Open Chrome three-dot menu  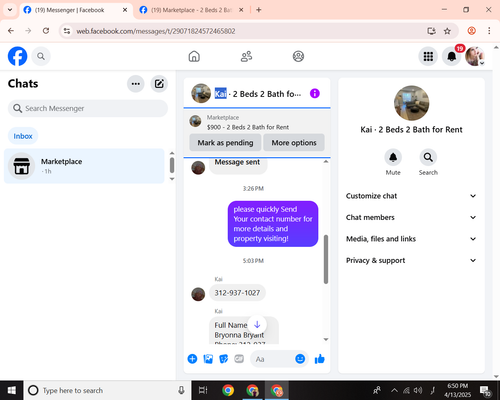coord(489,31)
